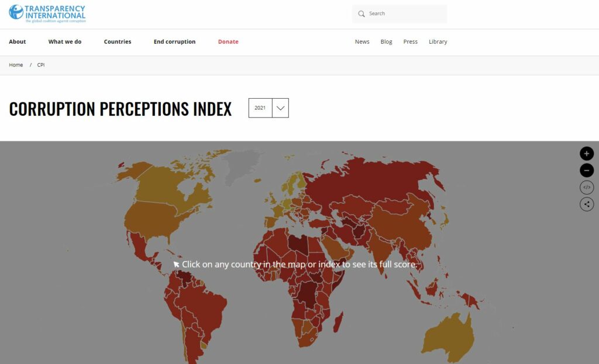Zoom out of the map with minus button

(587, 170)
